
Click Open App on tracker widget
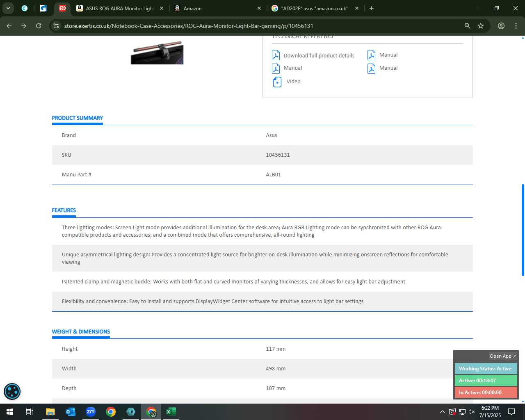(x=503, y=356)
